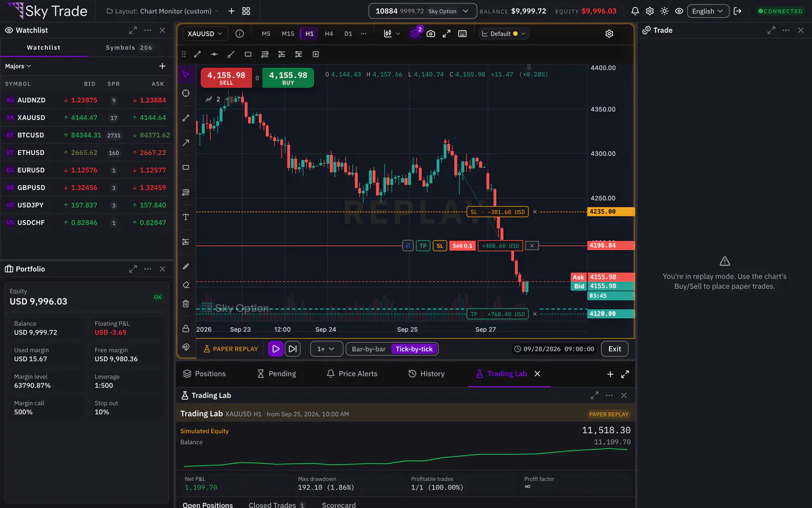The width and height of the screenshot is (812, 508).
Task: Lock drawings with the padlock icon
Action: coord(186,328)
